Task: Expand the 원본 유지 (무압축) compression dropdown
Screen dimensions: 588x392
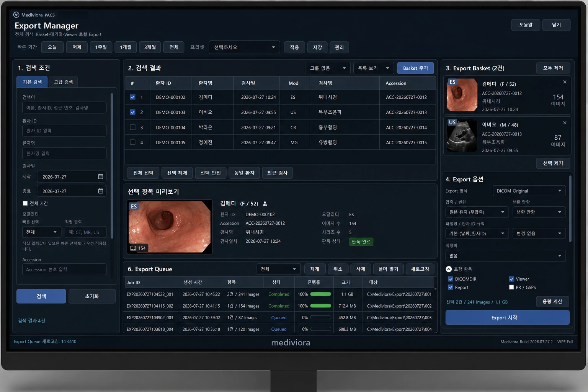Action: (477, 212)
